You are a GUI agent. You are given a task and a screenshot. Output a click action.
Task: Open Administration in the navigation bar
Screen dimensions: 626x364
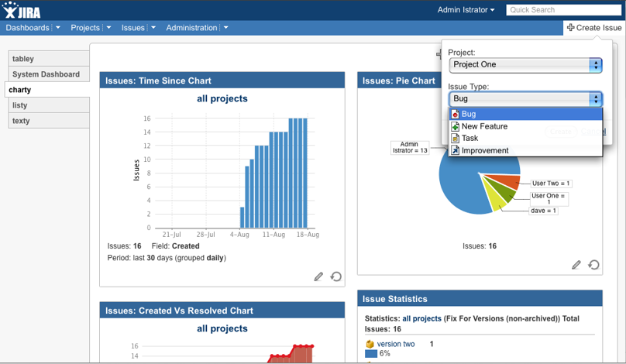click(x=191, y=28)
